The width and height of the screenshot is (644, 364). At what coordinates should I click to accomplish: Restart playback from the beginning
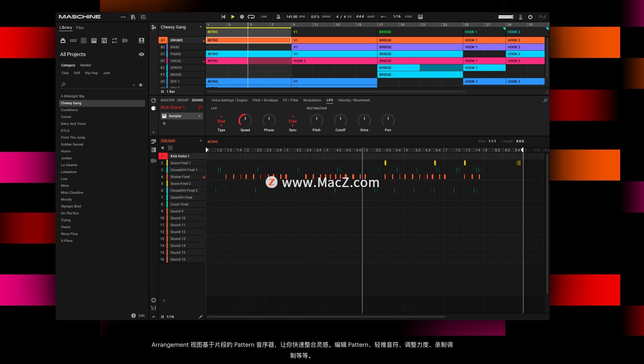223,17
